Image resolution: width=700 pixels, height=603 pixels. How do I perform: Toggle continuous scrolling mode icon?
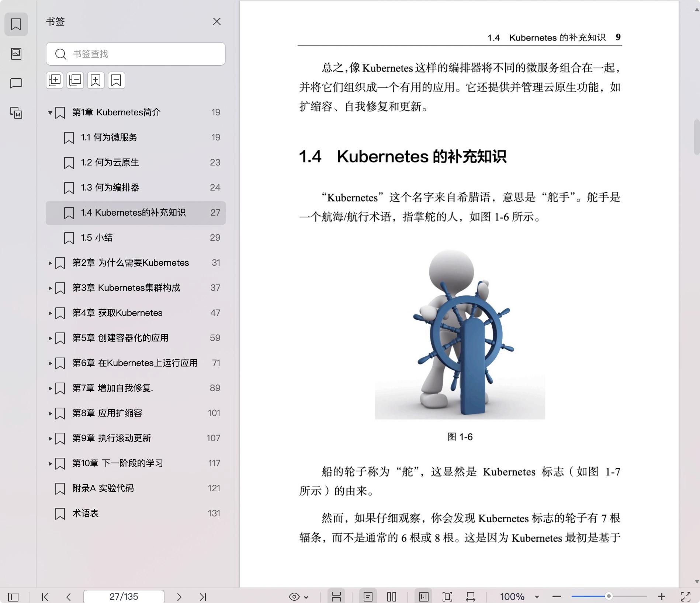[x=336, y=597]
